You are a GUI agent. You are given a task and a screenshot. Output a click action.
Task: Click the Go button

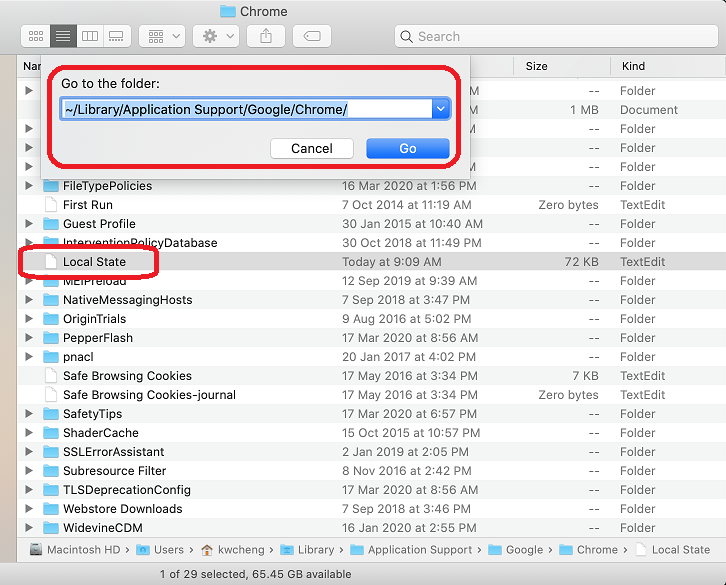pos(407,148)
